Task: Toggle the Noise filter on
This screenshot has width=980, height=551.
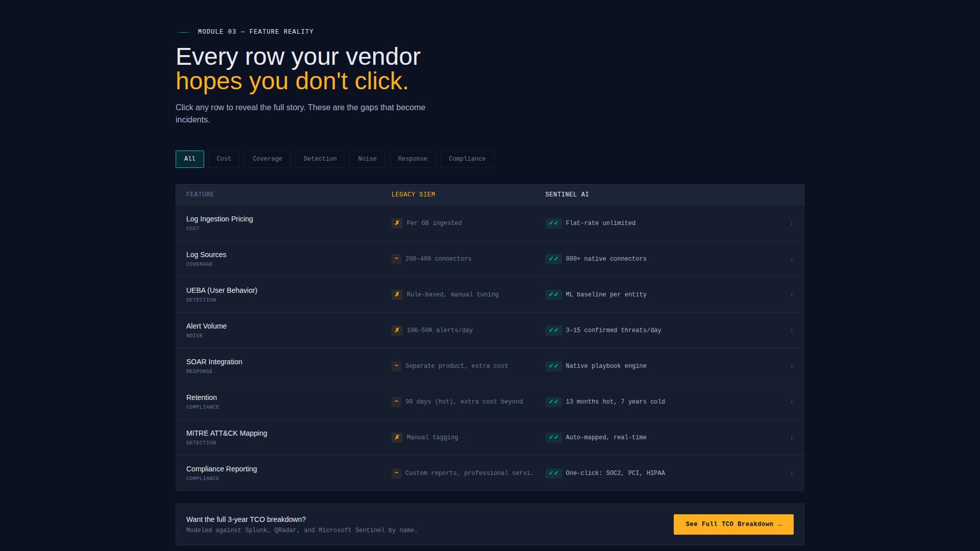Action: tap(367, 159)
